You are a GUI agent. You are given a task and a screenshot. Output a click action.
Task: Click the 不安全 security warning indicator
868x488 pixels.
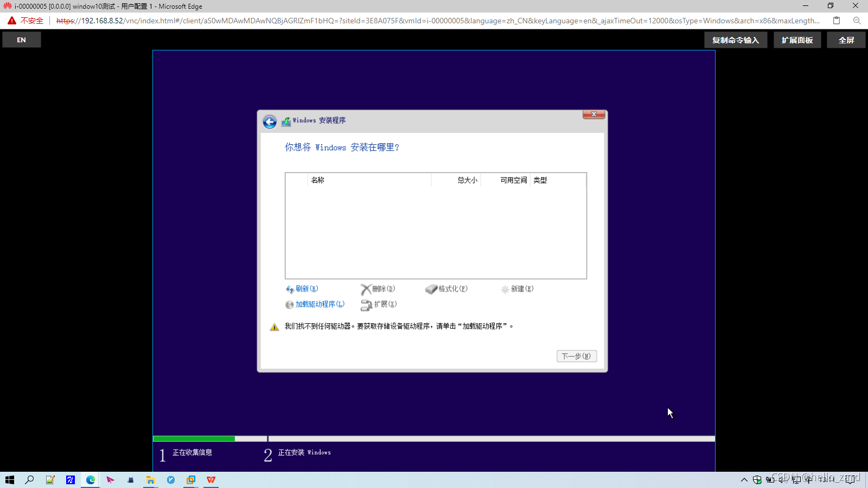tap(25, 21)
